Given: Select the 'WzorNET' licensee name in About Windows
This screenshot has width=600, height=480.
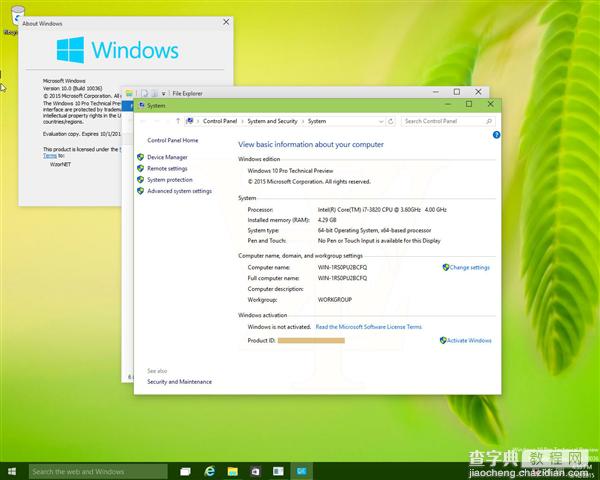Looking at the screenshot, I should tap(60, 164).
